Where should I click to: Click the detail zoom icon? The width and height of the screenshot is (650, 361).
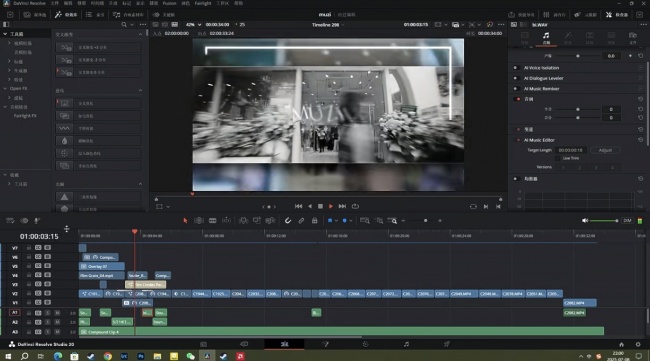pyautogui.click(x=379, y=220)
